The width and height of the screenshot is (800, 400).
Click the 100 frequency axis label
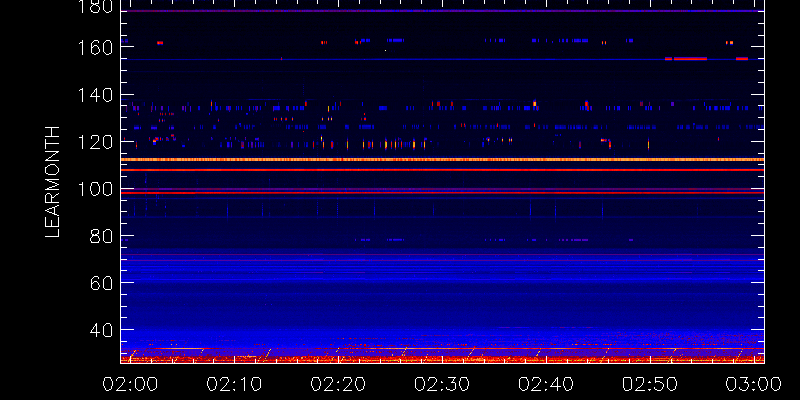pos(95,189)
